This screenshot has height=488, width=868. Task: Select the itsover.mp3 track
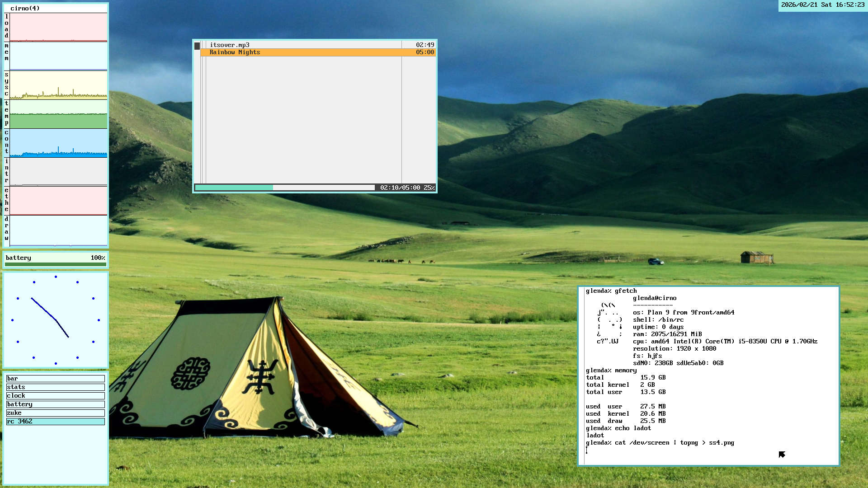(230, 45)
